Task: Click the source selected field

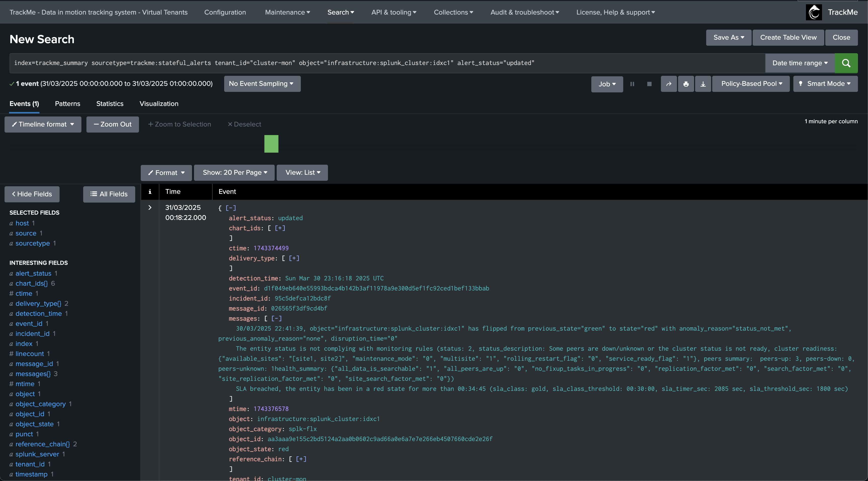Action: click(x=26, y=233)
